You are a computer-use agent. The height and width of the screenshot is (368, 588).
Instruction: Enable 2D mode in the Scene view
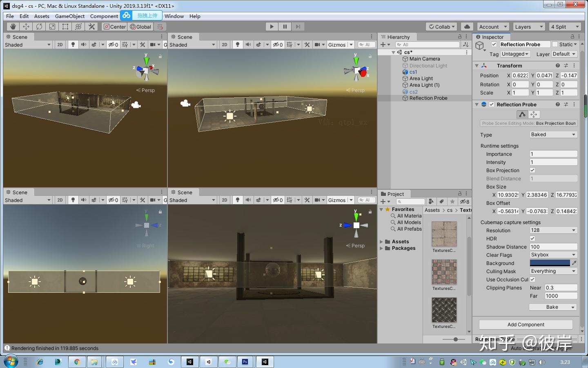coord(60,45)
